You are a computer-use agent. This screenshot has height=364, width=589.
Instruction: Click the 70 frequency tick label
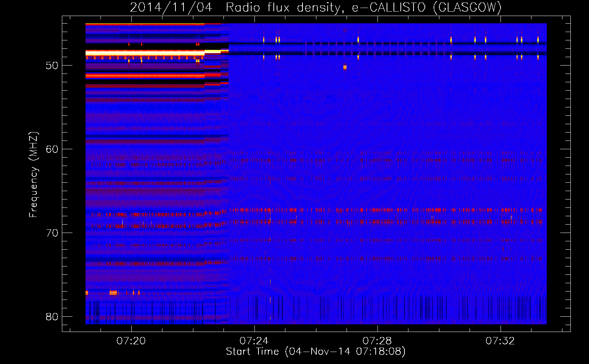pos(52,233)
